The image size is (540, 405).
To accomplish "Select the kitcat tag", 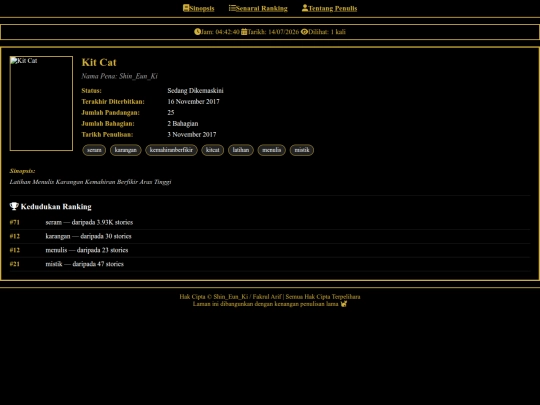I will point(212,150).
